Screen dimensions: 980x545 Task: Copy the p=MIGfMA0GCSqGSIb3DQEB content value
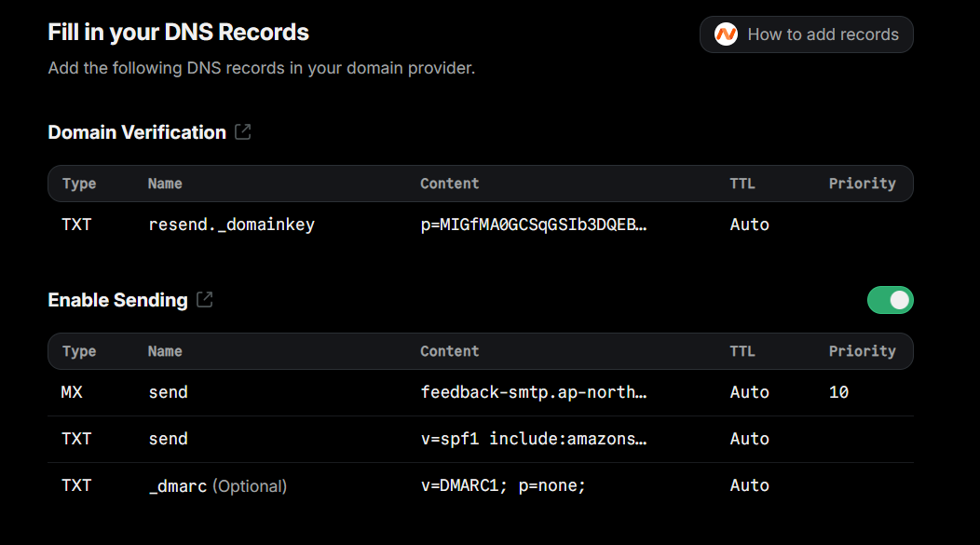[533, 225]
